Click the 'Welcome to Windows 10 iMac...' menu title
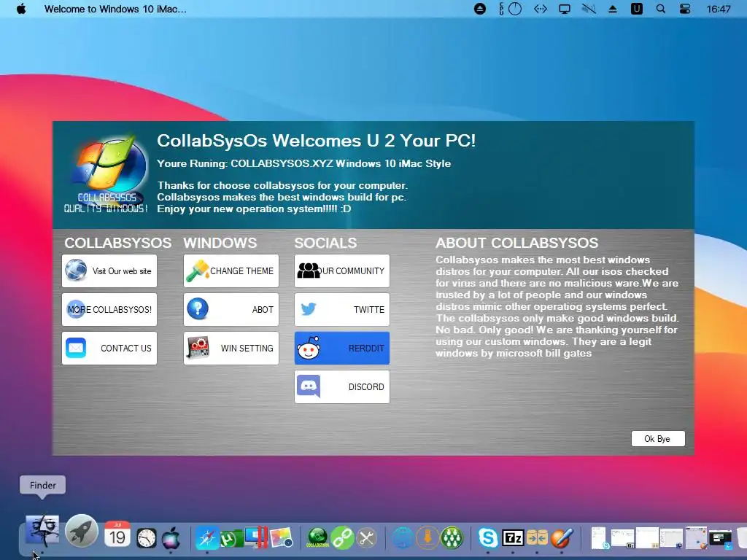 pos(115,9)
